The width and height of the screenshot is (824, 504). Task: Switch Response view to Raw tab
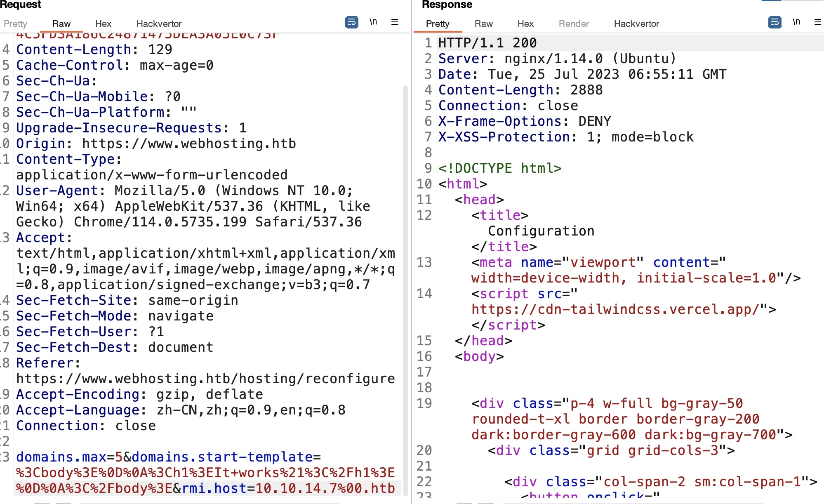pos(484,24)
